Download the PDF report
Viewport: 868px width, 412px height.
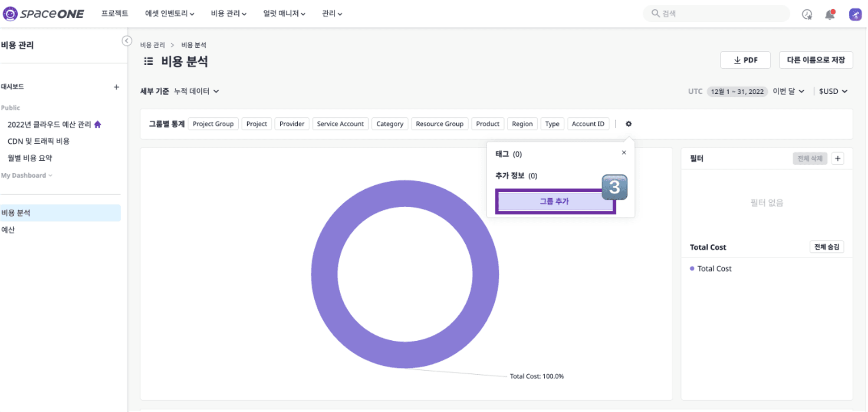click(745, 60)
